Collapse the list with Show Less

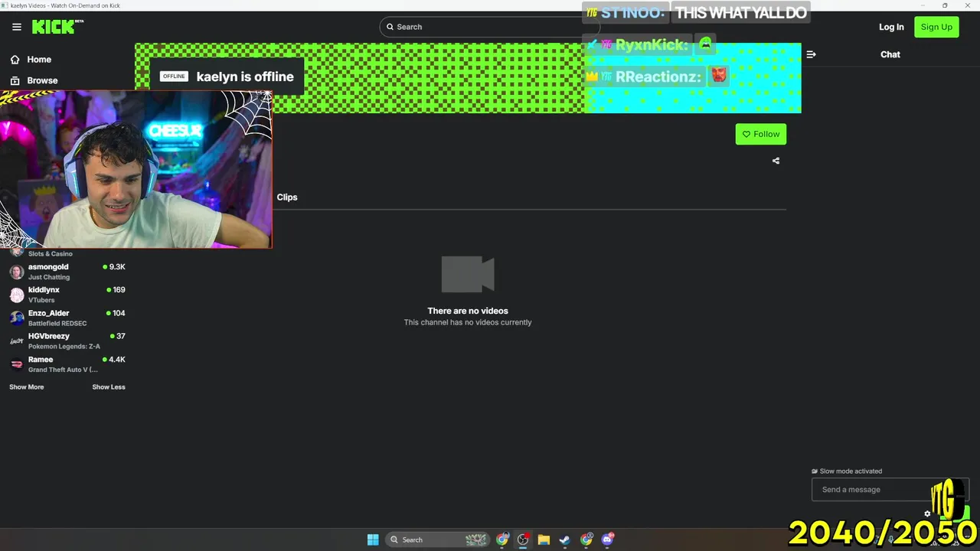click(109, 387)
